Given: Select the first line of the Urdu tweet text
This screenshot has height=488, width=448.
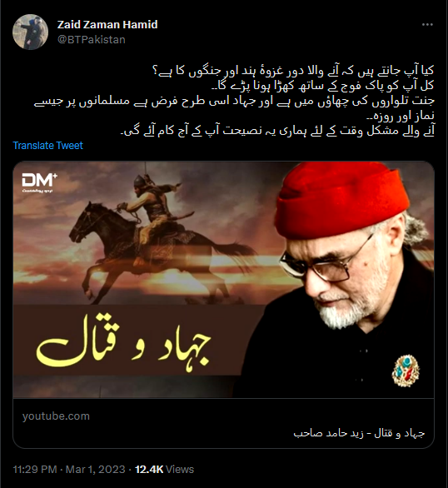Looking at the screenshot, I should pyautogui.click(x=293, y=71).
